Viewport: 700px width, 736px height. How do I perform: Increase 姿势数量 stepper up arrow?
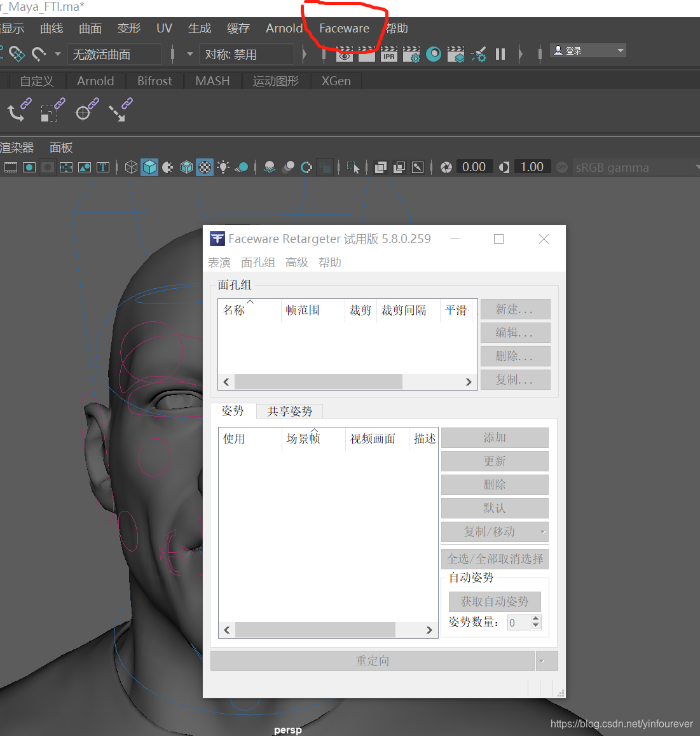536,619
